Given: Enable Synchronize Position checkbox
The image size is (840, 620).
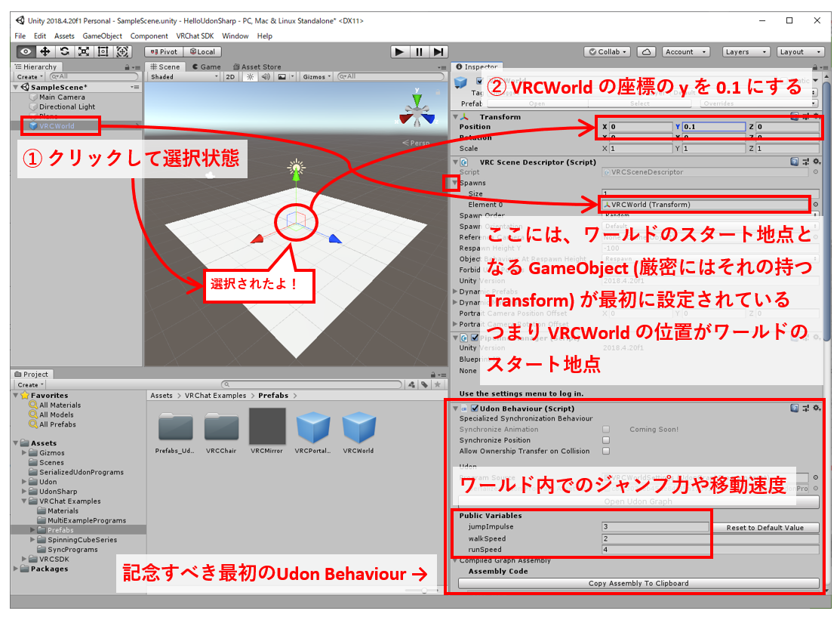Looking at the screenshot, I should coord(606,440).
